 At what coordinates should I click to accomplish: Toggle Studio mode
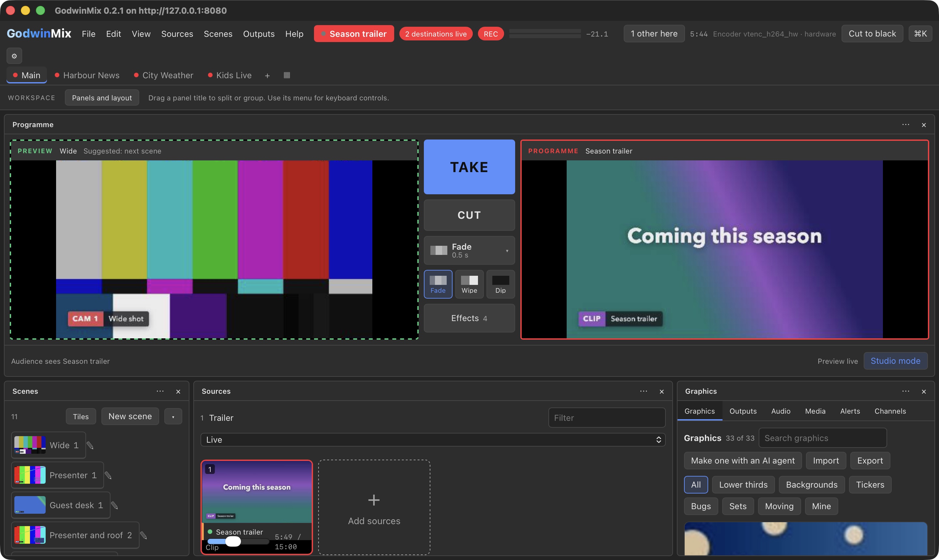coord(896,361)
